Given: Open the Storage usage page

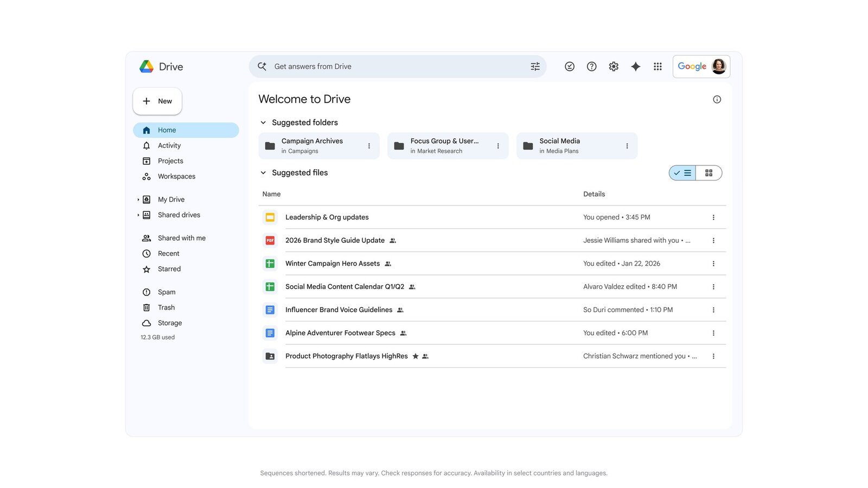Looking at the screenshot, I should [x=169, y=323].
